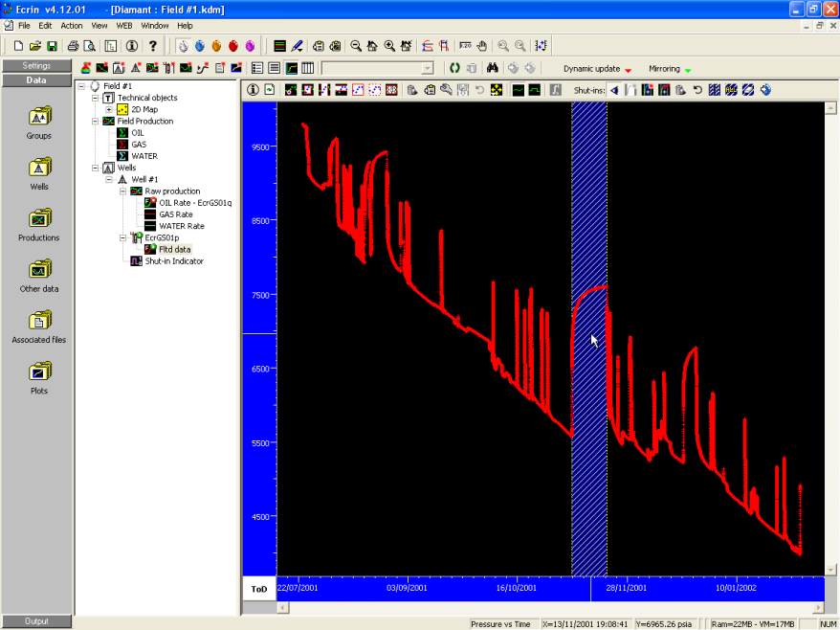Screen dimensions: 840x630
Task: Click the question mark Help icon
Action: pyautogui.click(x=152, y=46)
